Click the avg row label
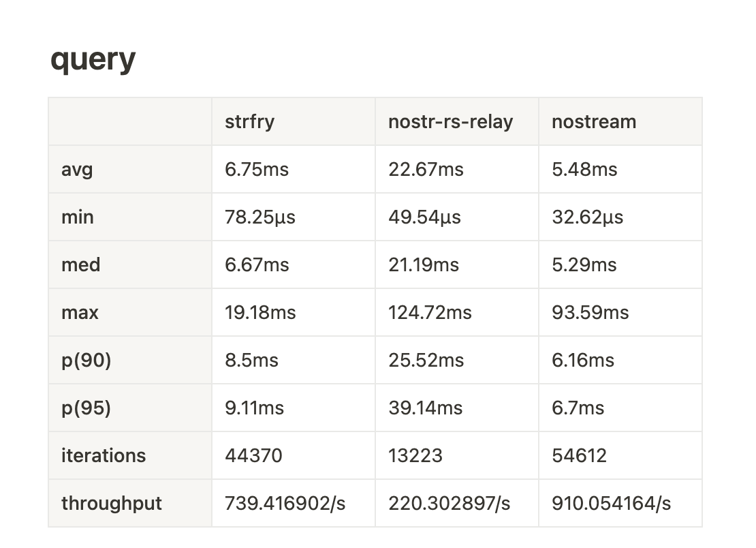Viewport: 756px width, 548px height. [77, 170]
